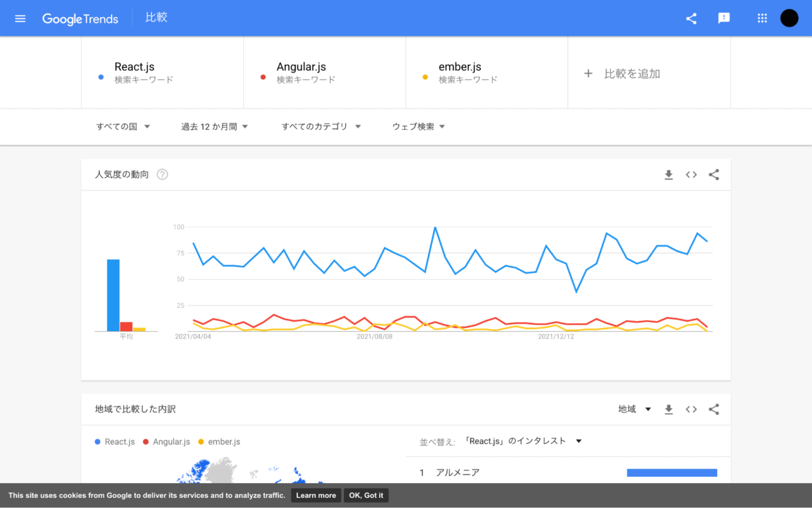Open the send feedback icon

724,19
